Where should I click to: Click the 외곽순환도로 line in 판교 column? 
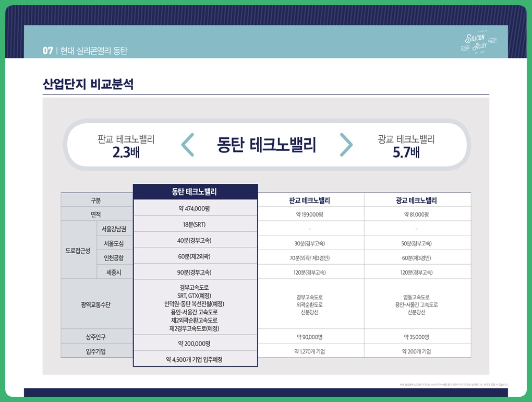309,304
